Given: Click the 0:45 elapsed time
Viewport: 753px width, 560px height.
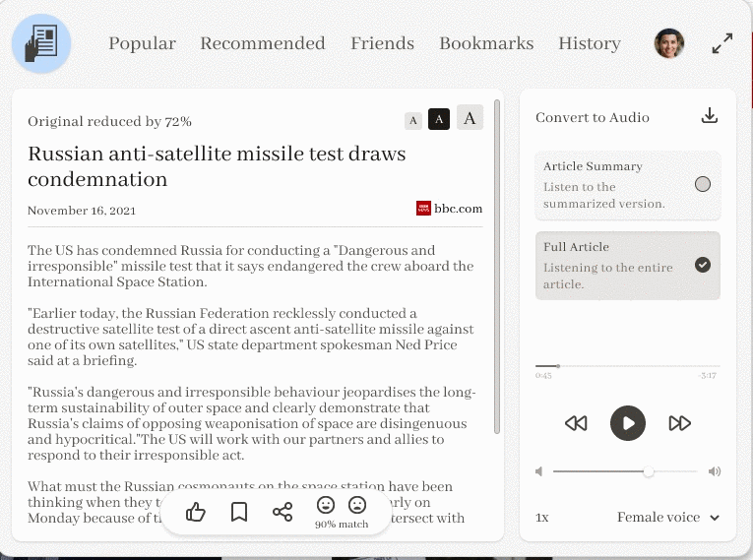Looking at the screenshot, I should tap(543, 376).
